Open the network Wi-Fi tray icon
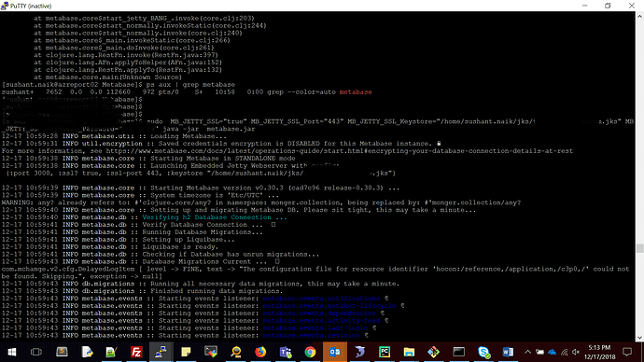This screenshot has width=644, height=362. click(x=565, y=352)
